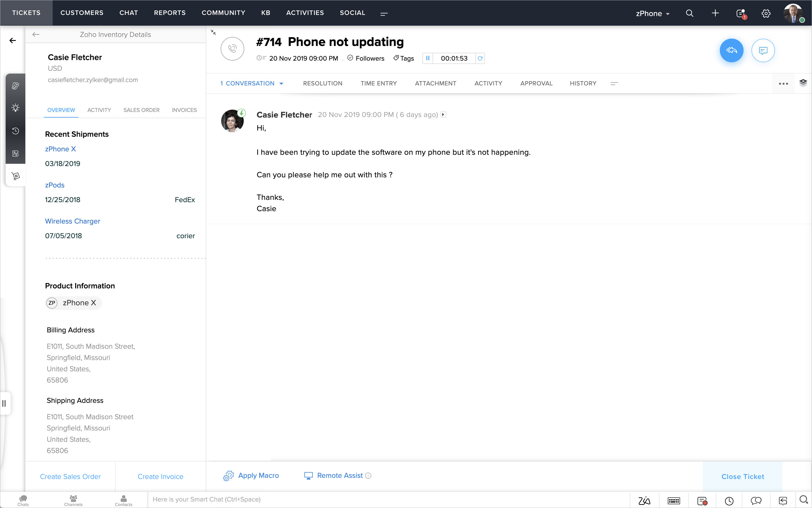Click the Close Ticket button
812x508 pixels.
coord(742,476)
